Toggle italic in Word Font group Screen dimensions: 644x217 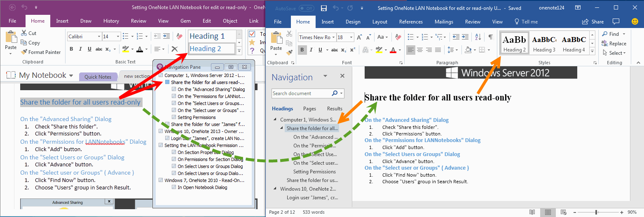pos(311,50)
